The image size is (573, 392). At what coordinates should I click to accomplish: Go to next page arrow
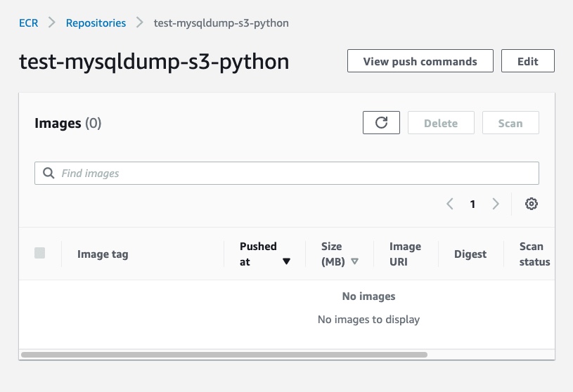[496, 204]
